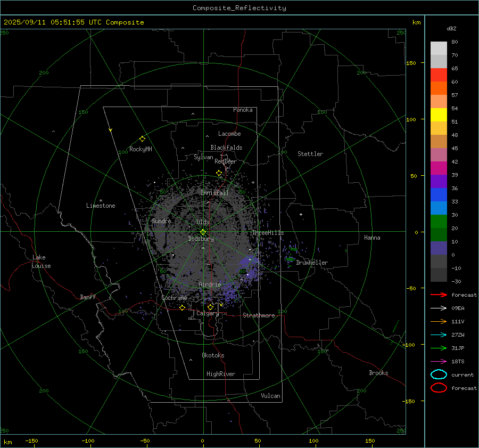Pick the blue 33–36 dBZ swatch

pos(439,195)
